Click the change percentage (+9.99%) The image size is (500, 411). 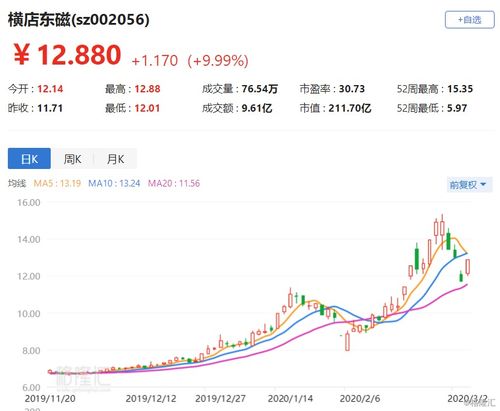[x=218, y=61]
